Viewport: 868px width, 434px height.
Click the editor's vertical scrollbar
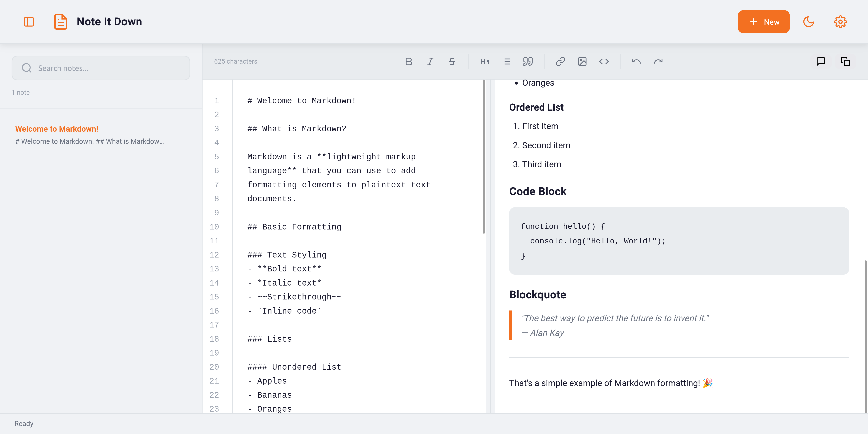coord(484,157)
